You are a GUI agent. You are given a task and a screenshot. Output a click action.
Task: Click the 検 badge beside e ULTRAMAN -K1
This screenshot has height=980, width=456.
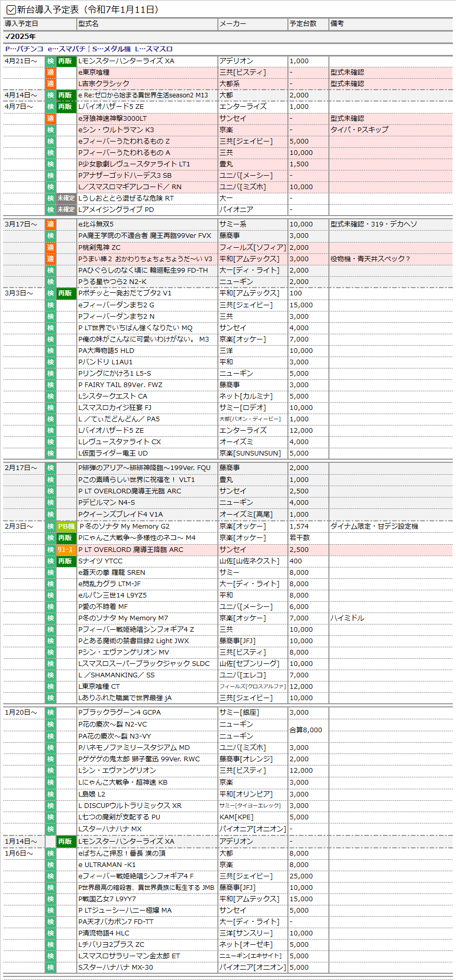click(50, 865)
